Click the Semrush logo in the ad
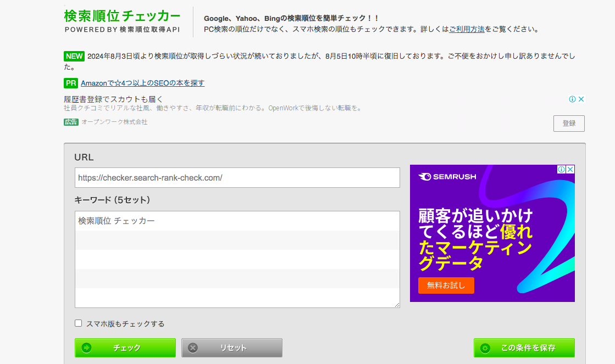The height and width of the screenshot is (364, 615). (x=447, y=177)
